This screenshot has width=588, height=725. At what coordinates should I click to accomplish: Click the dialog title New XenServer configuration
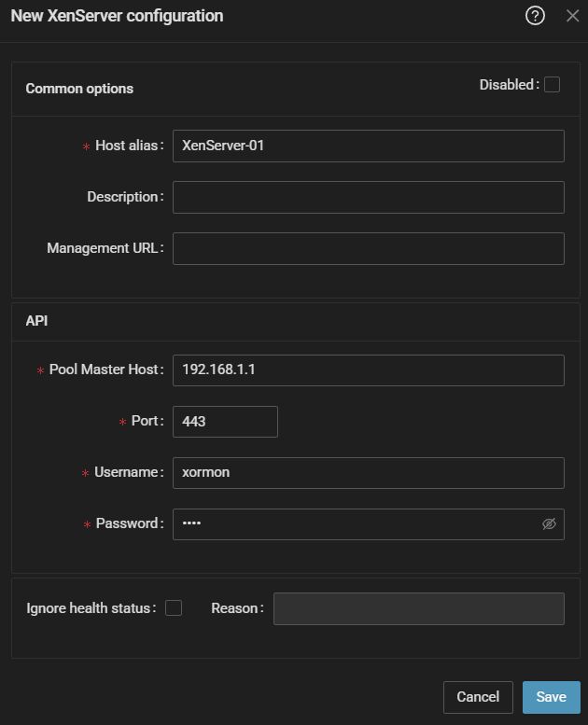117,16
